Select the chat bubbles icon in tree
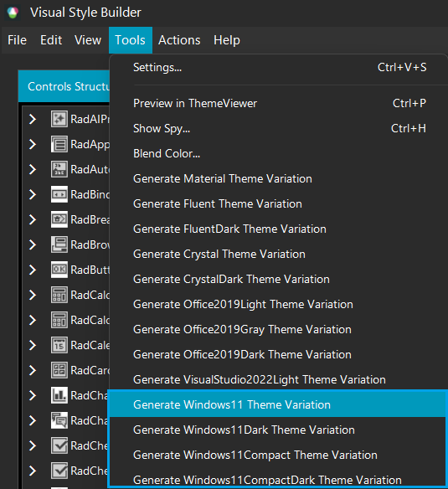 pos(59,420)
